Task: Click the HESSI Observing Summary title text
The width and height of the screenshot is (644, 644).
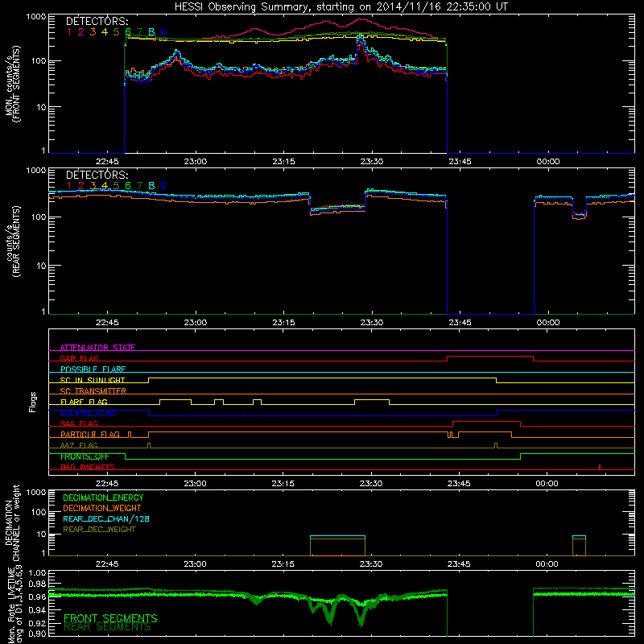Action: click(341, 6)
